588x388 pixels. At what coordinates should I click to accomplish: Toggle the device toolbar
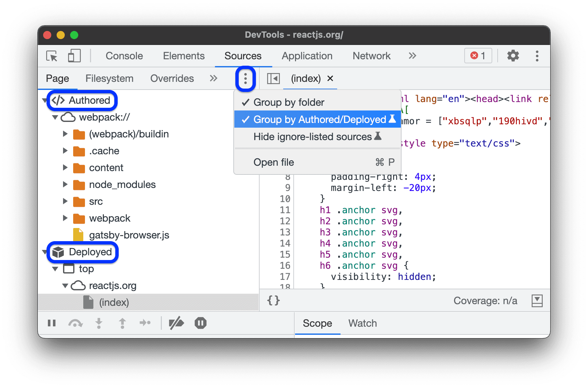tap(74, 56)
